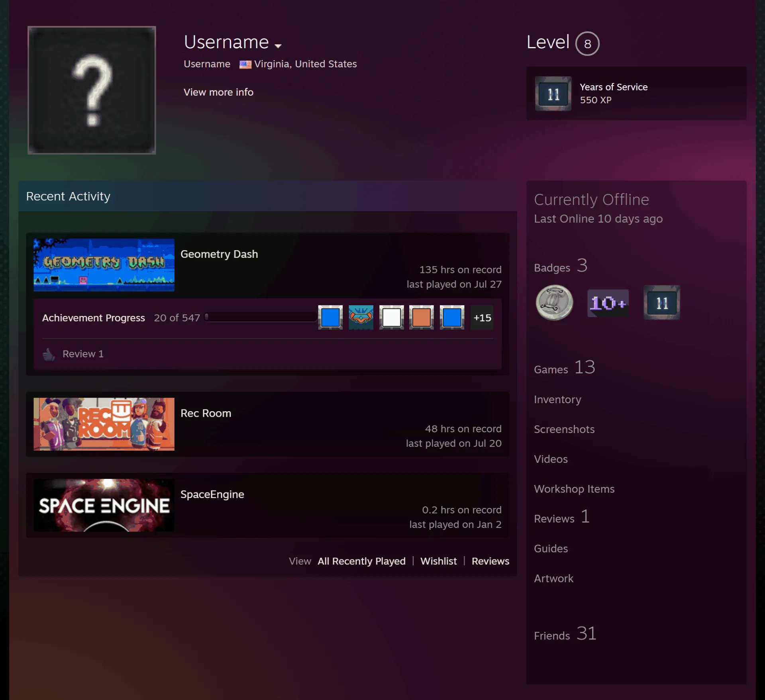Open the Rec Room title link
Image resolution: width=765 pixels, height=700 pixels.
click(x=206, y=413)
